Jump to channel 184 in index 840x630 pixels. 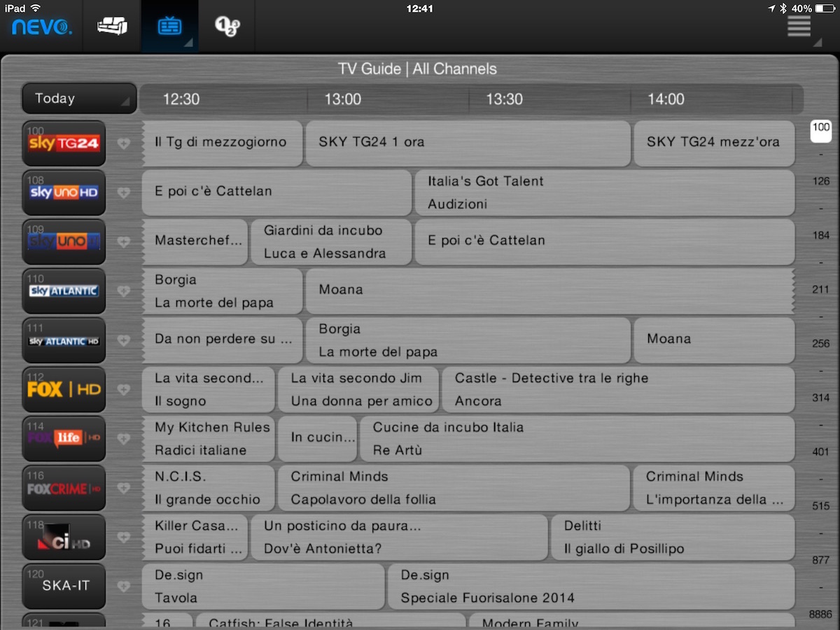(x=821, y=235)
